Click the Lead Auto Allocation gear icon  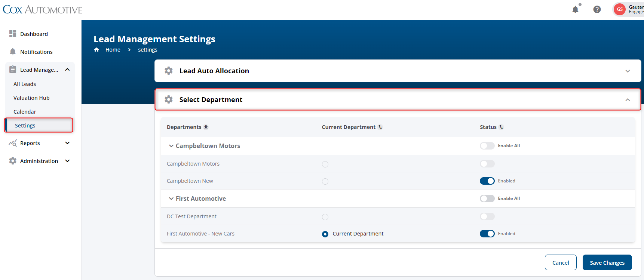(x=169, y=71)
